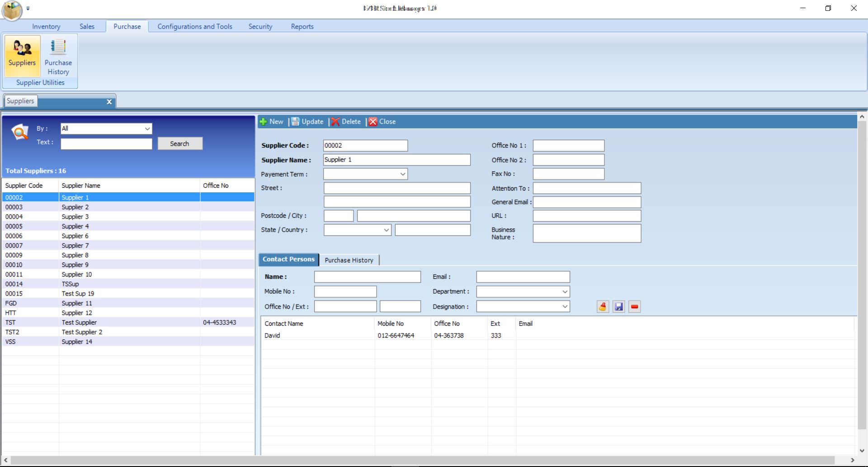Open the Reports ribbon tab

(x=302, y=27)
